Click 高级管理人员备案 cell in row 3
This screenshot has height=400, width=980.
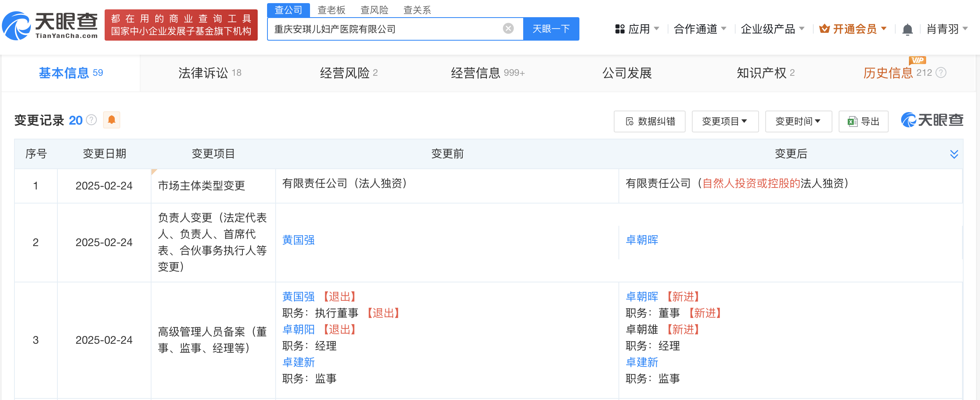point(212,340)
